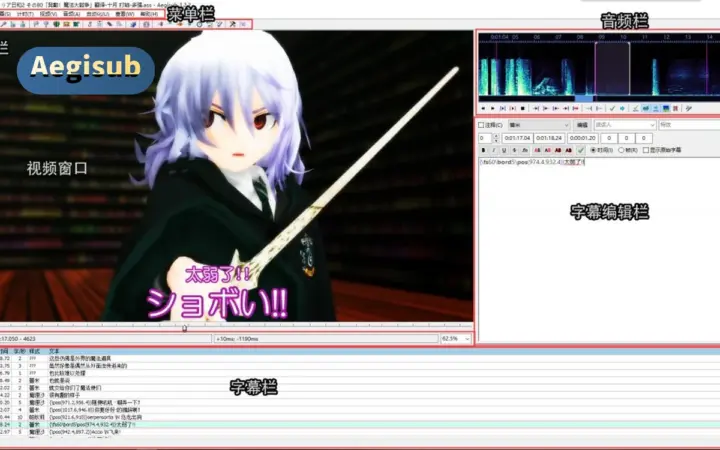Toggle the spectrum analyzer mode icon
The width and height of the screenshot is (720, 450).
coord(666,108)
